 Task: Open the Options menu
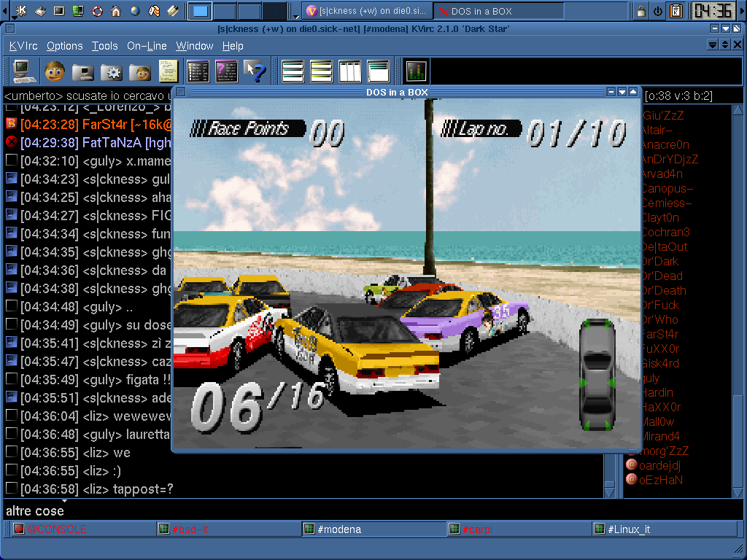[x=65, y=46]
